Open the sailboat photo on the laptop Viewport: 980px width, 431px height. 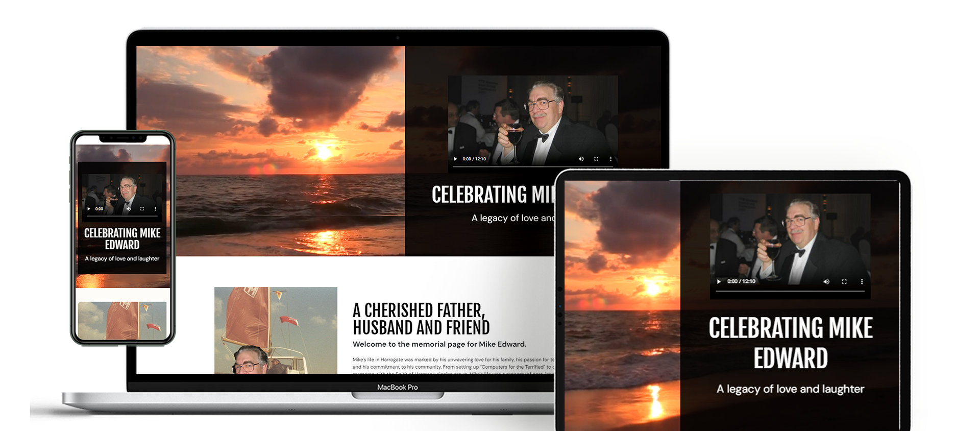276,330
